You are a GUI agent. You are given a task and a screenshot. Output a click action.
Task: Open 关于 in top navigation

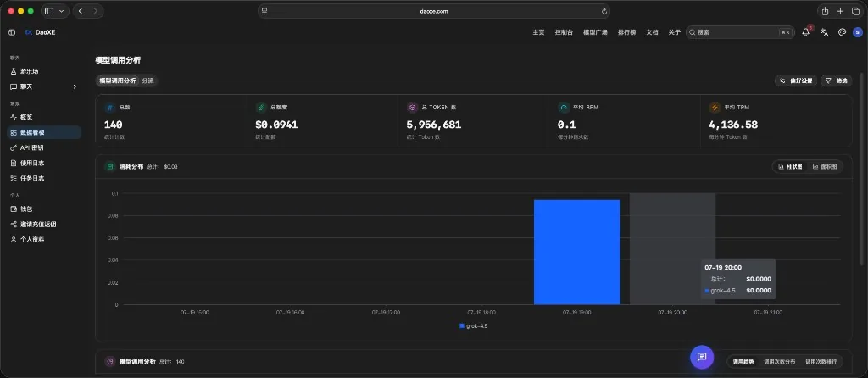[674, 33]
